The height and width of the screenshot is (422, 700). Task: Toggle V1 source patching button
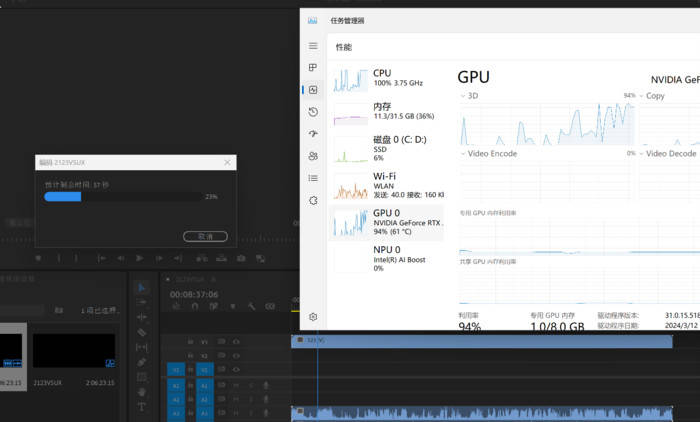(x=176, y=370)
